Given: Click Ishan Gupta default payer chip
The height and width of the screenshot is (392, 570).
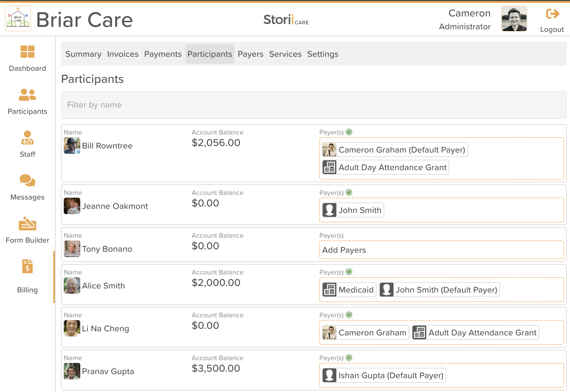Looking at the screenshot, I should pyautogui.click(x=384, y=375).
